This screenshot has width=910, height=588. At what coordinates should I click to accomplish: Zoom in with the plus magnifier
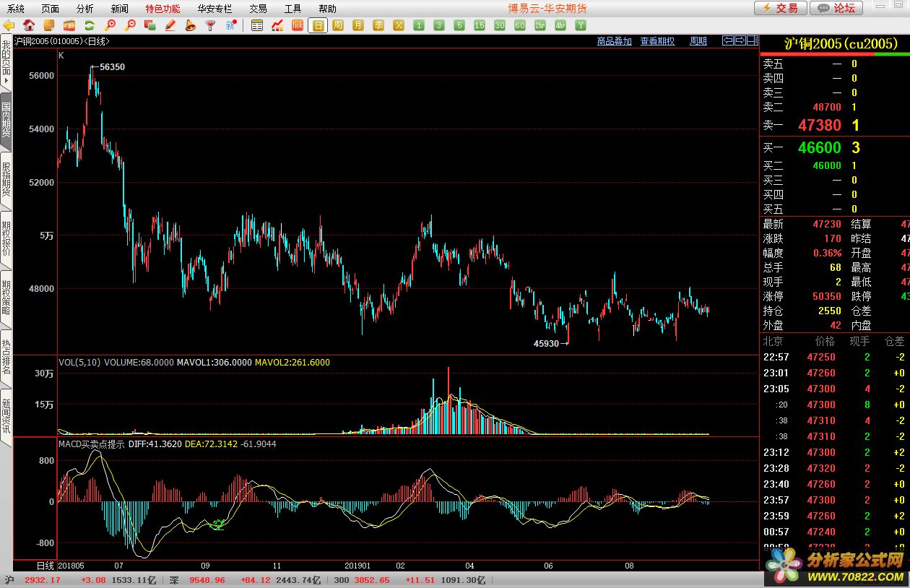pyautogui.click(x=110, y=26)
